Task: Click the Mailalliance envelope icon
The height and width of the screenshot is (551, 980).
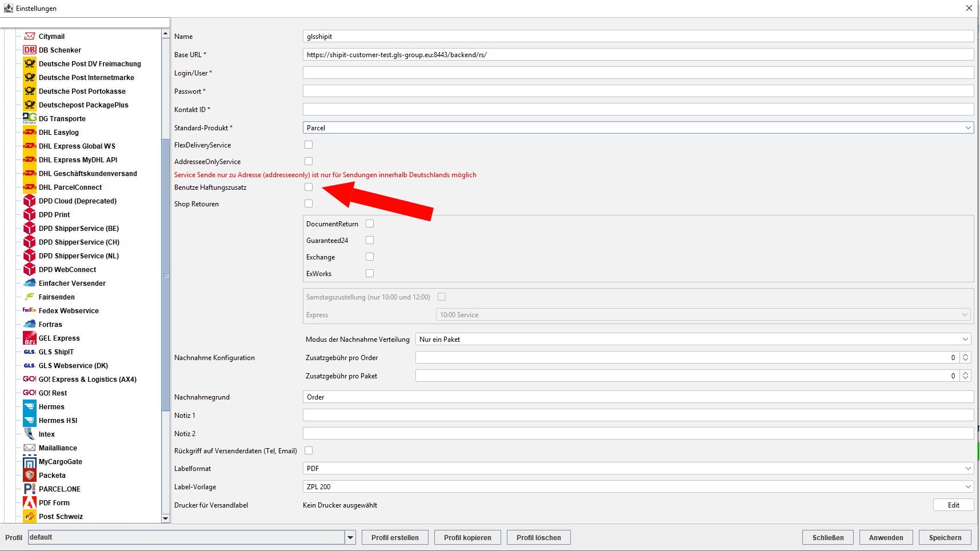Action: [30, 448]
